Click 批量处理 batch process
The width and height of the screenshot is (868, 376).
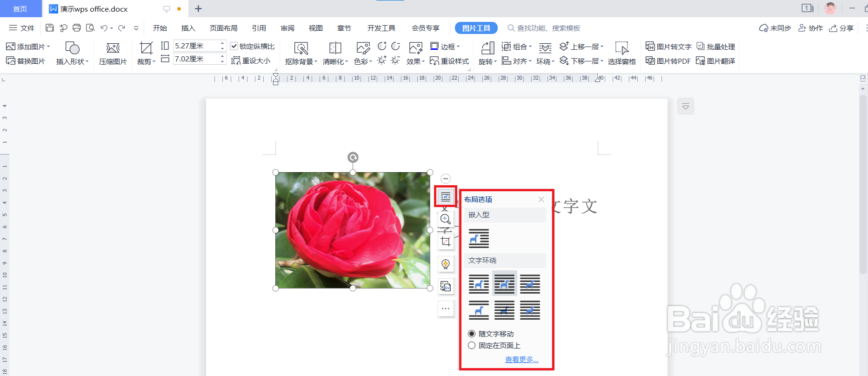(x=715, y=47)
